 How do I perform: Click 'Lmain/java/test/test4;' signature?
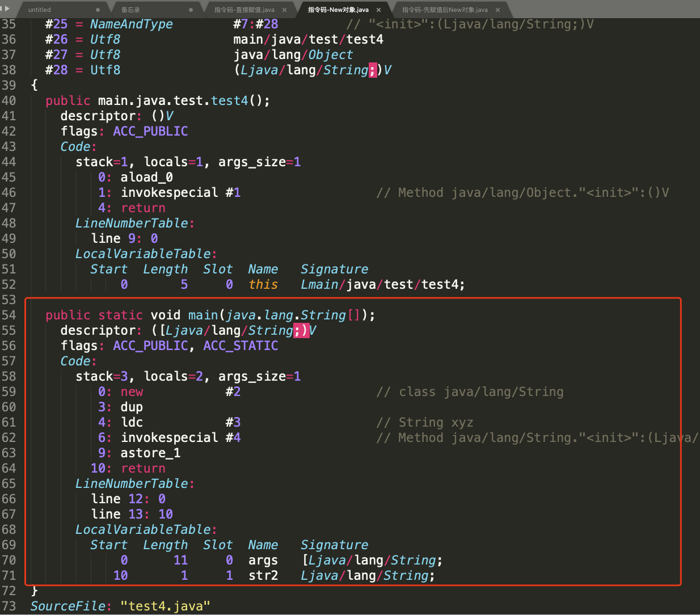click(383, 284)
